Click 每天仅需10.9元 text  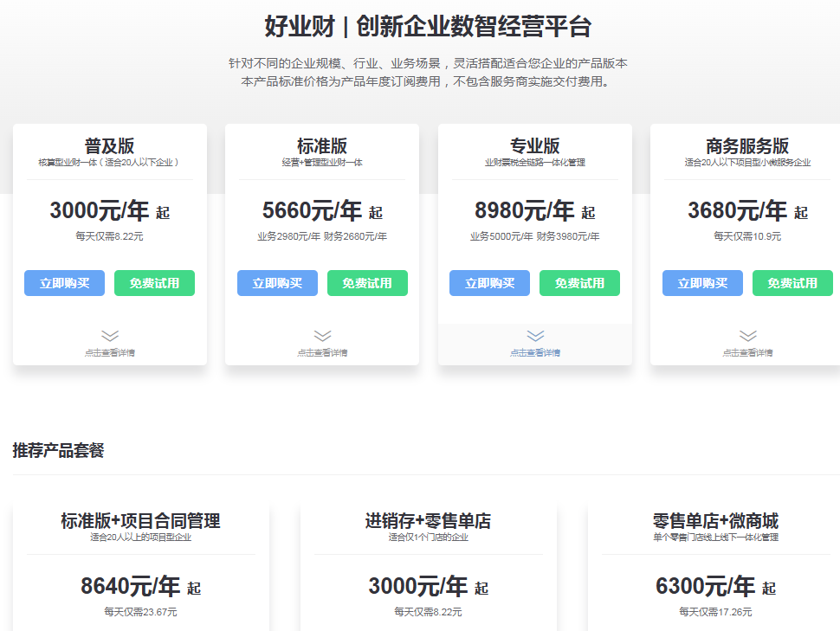(x=747, y=236)
